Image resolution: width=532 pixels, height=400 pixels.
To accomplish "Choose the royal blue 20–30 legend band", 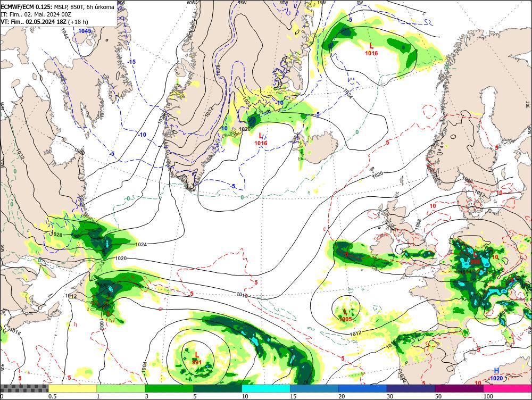I will pyautogui.click(x=362, y=388).
